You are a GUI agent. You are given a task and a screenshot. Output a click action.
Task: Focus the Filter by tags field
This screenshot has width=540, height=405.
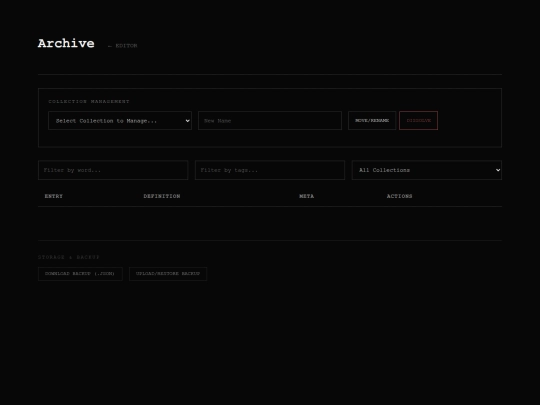pos(270,170)
